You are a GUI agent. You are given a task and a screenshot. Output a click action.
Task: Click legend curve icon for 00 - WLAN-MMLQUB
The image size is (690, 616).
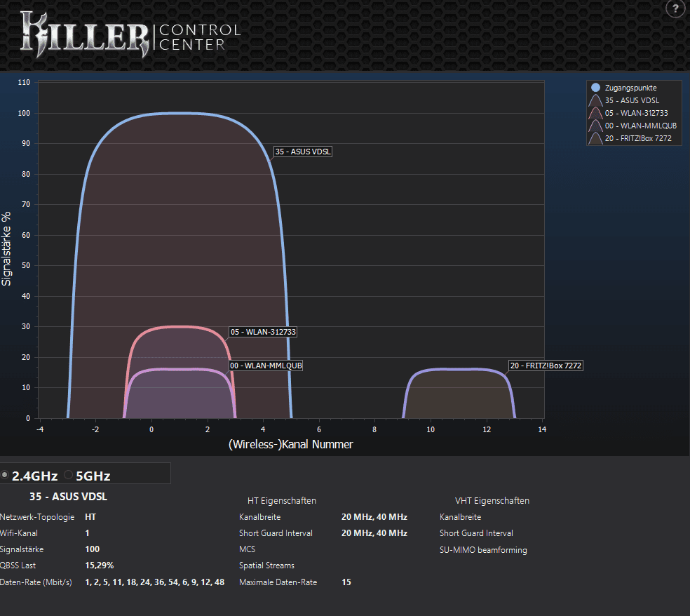pos(595,126)
